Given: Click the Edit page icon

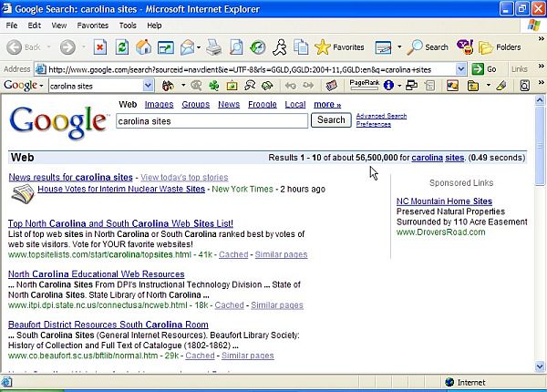Looking at the screenshot, I should tap(383, 47).
